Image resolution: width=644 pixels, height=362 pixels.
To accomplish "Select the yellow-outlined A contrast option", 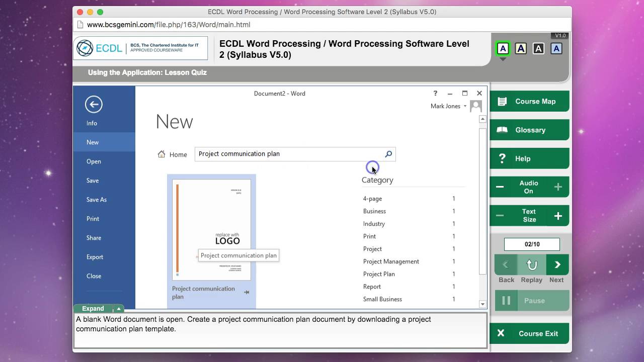I will (x=521, y=49).
